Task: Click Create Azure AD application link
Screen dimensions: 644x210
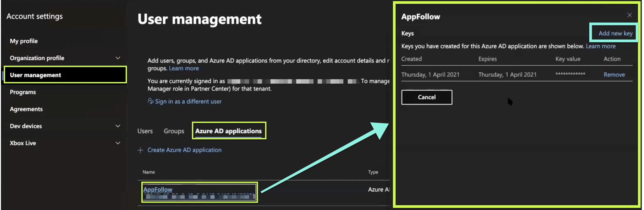Action: (184, 150)
